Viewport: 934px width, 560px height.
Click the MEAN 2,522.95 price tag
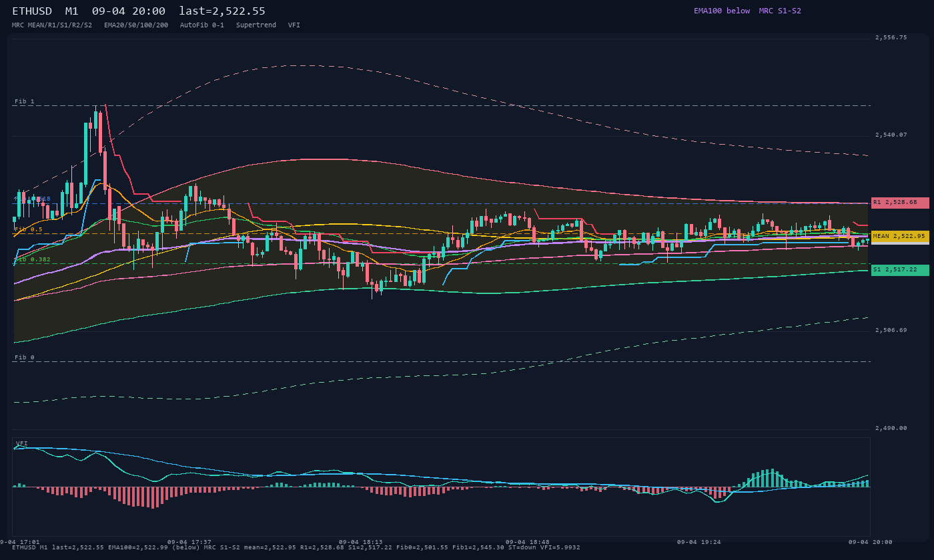(x=900, y=236)
